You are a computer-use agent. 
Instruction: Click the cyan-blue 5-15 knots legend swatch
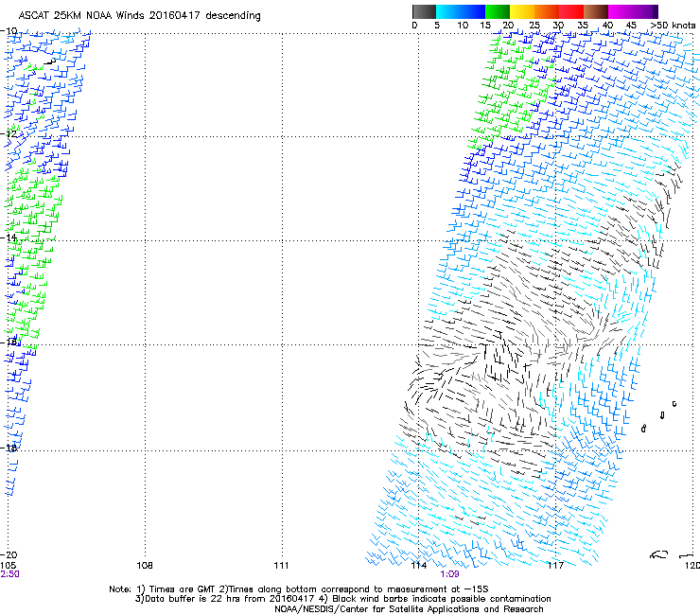461,11
